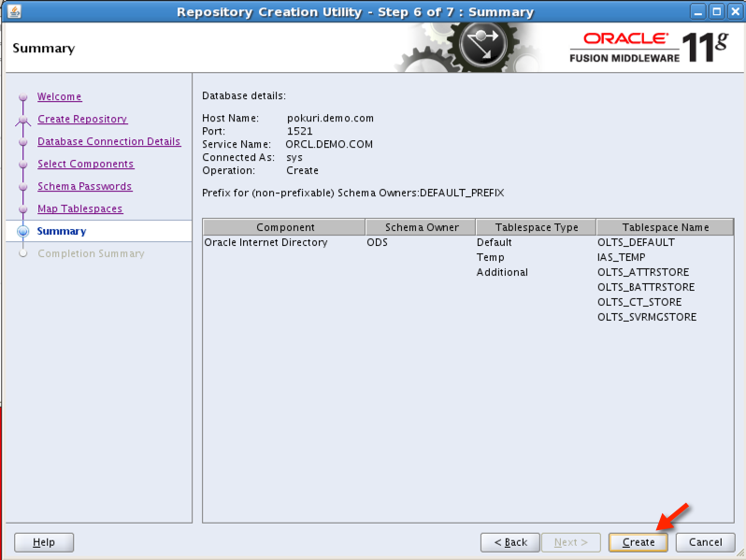The width and height of the screenshot is (746, 560).
Task: Go back with the Back button
Action: tap(510, 542)
